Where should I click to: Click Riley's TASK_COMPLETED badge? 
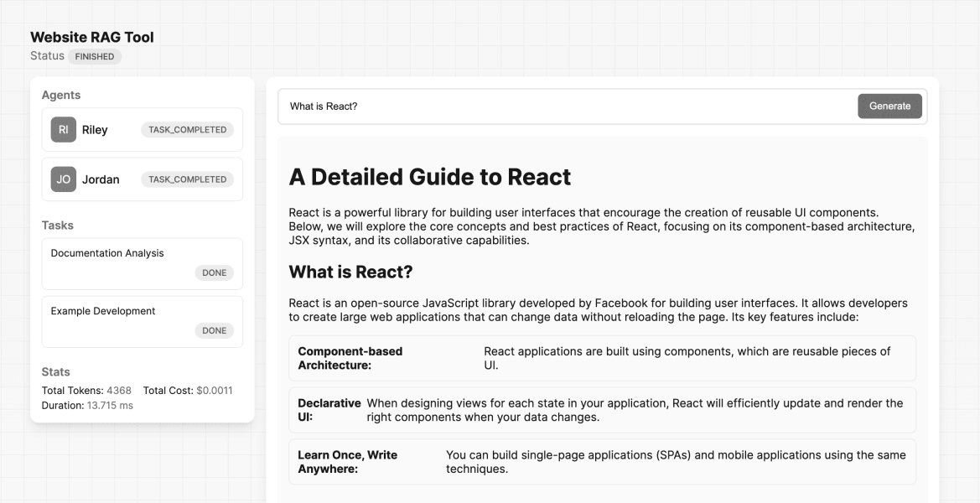[188, 129]
